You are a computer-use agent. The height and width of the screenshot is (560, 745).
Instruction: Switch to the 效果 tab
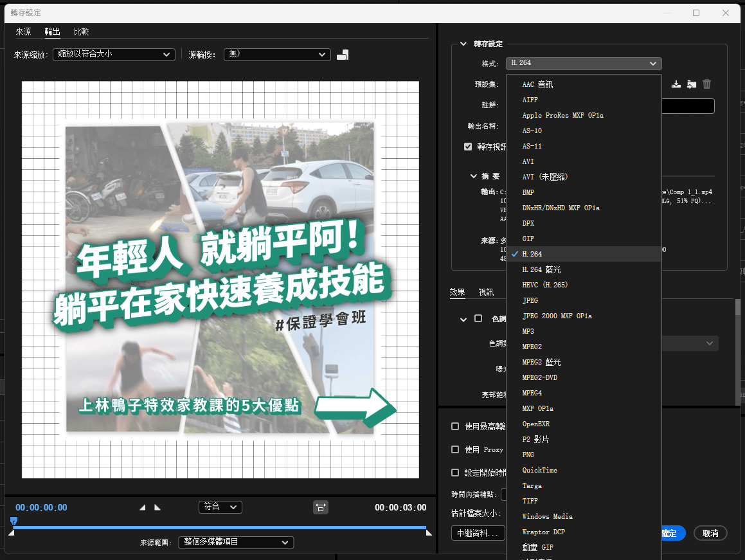(x=457, y=292)
